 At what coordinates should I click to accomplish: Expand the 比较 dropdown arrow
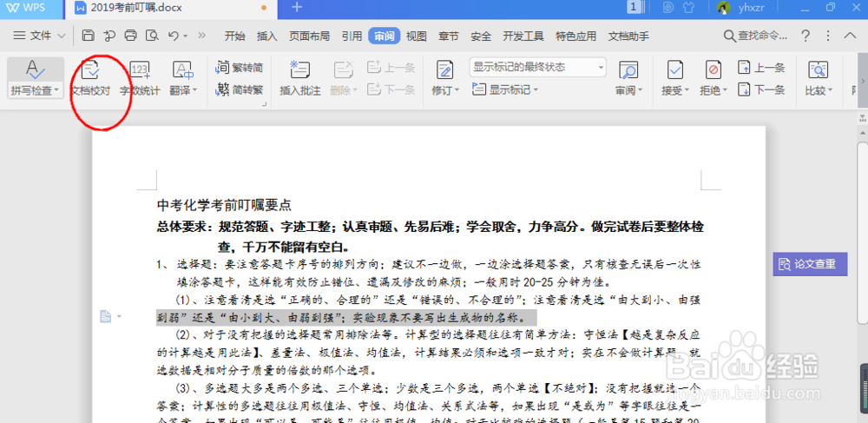pos(830,91)
